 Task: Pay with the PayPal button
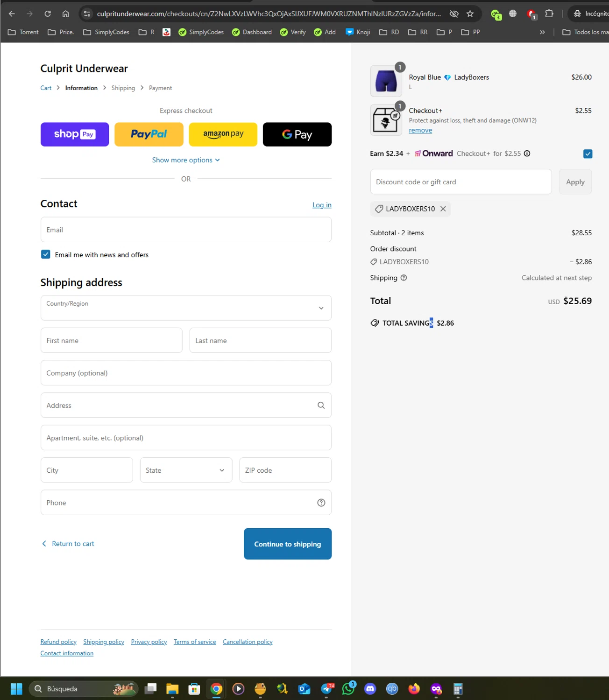(149, 134)
